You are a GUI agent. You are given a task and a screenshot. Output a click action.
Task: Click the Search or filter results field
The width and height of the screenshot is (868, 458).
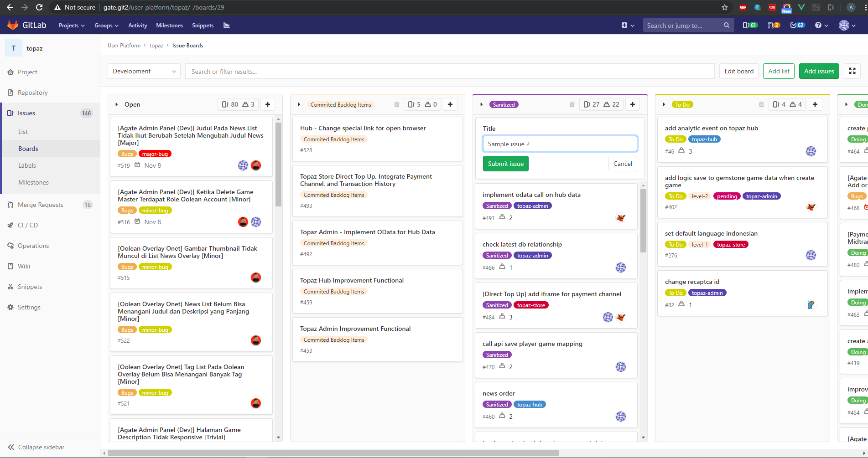tap(449, 72)
